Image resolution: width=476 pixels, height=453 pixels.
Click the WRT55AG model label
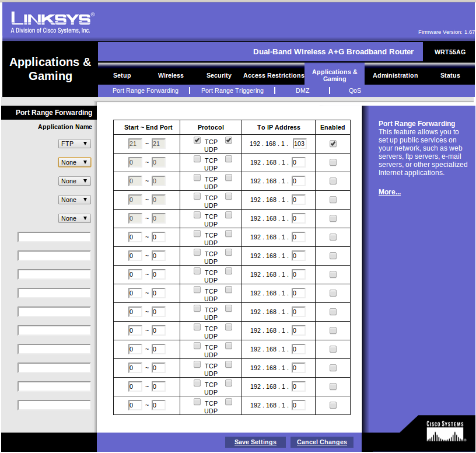pos(450,52)
